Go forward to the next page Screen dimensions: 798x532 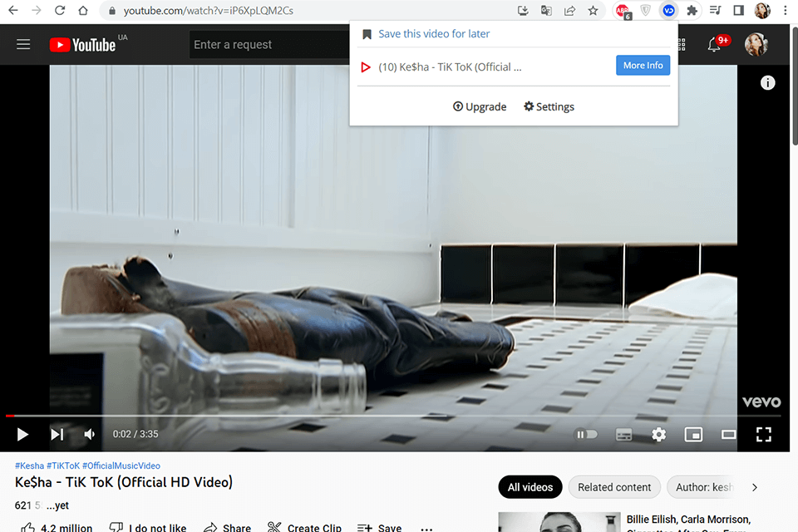(x=36, y=10)
